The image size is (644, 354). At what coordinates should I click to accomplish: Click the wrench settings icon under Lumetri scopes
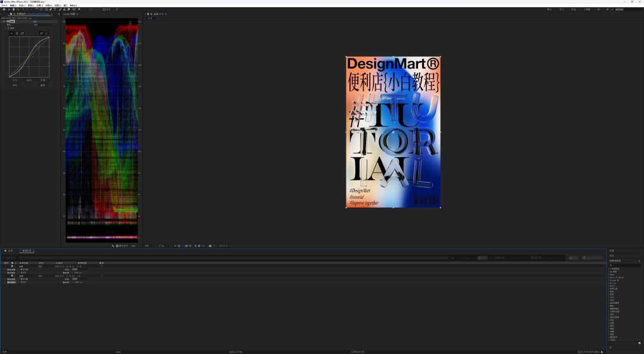[113, 246]
